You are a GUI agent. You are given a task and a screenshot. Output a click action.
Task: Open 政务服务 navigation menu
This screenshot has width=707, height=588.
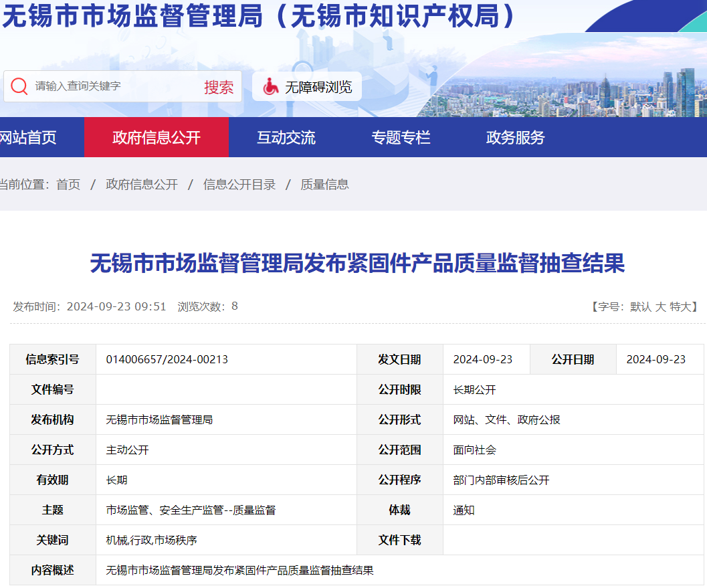[x=516, y=138]
